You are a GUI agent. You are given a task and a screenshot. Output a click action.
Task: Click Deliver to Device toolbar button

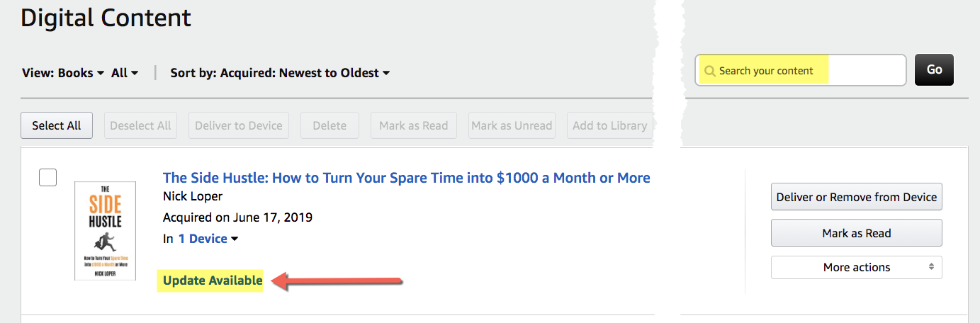tap(239, 125)
